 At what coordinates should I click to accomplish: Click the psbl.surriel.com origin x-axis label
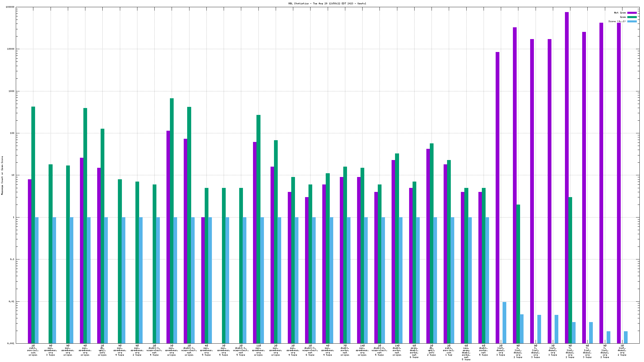pos(33,350)
